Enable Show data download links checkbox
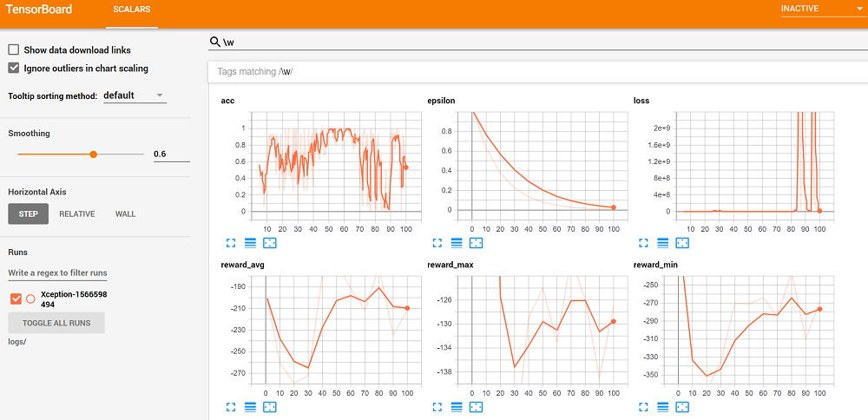This screenshot has height=420, width=868. coord(14,50)
